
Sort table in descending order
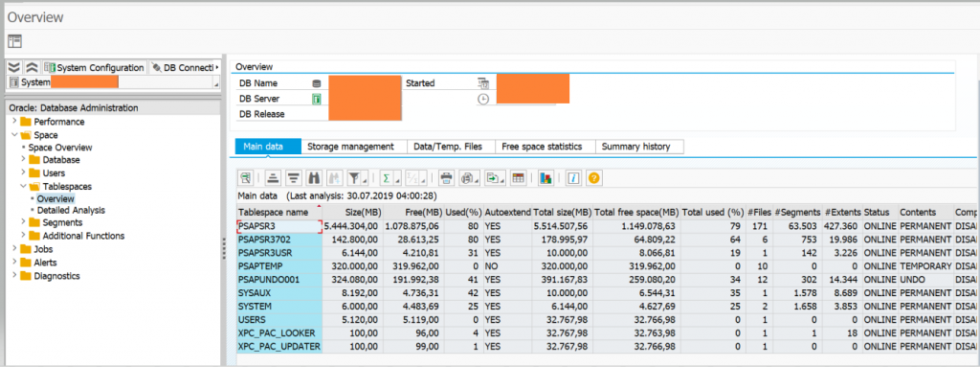coord(294,178)
